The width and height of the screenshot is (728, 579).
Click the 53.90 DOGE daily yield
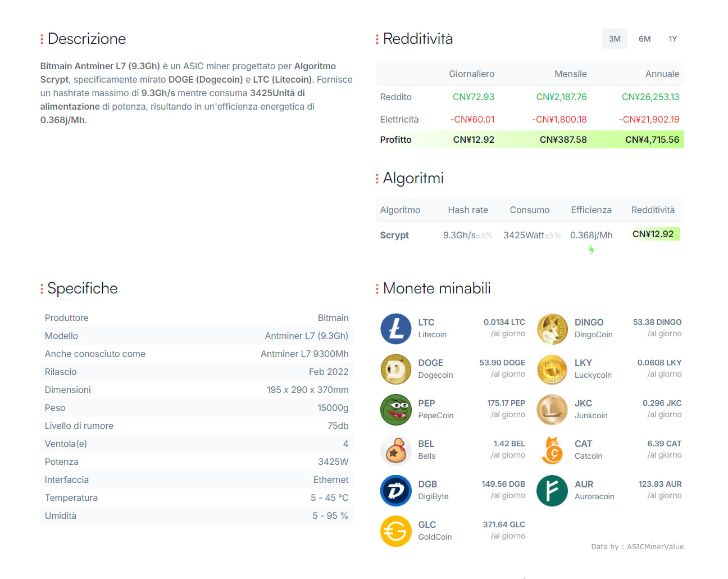[502, 363]
